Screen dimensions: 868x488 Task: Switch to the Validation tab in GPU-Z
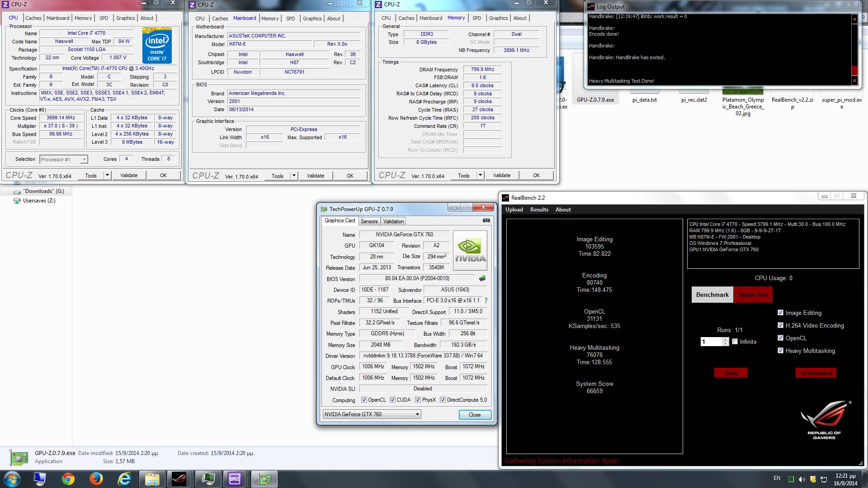(x=393, y=221)
